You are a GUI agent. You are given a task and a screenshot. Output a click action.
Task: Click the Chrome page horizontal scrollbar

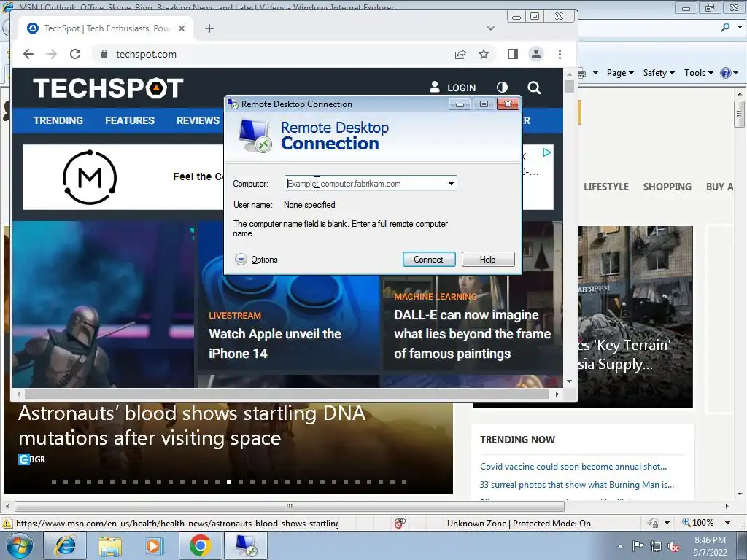(287, 394)
